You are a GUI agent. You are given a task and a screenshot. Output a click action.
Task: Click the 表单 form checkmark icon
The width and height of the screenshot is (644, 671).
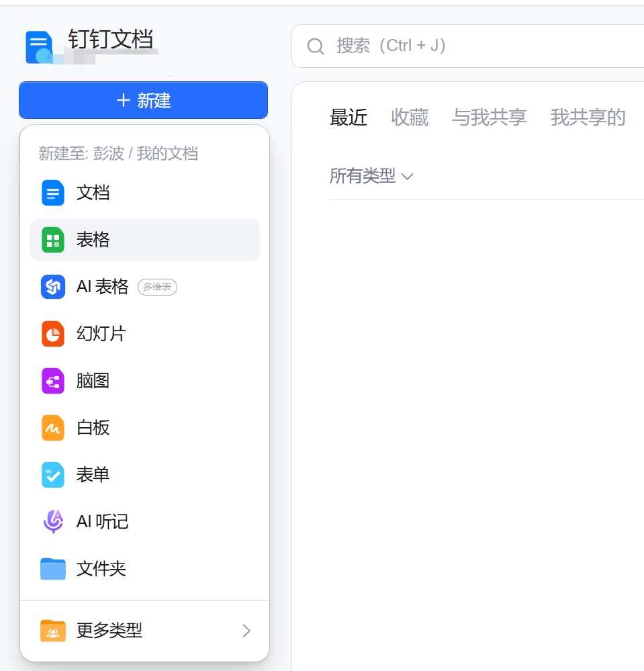53,475
